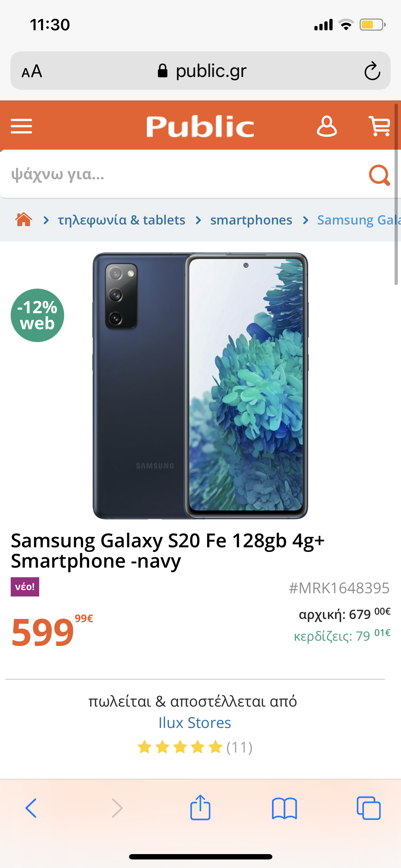The image size is (401, 868).
Task: Tap the Safari share icon
Action: (200, 807)
